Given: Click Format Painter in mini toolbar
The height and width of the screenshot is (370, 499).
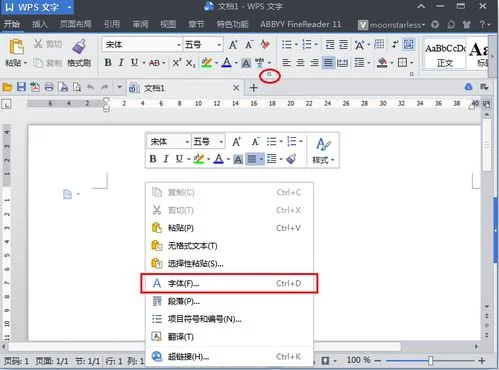Looking at the screenshot, I should click(x=291, y=159).
